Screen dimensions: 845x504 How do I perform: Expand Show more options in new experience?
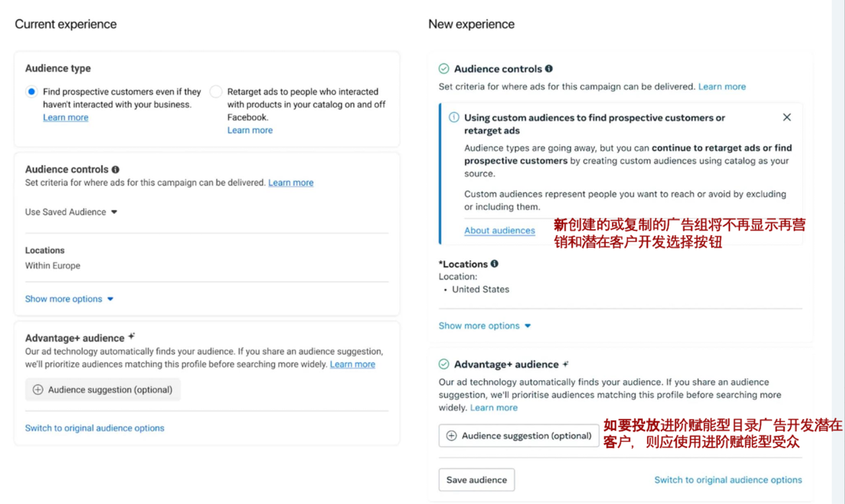pyautogui.click(x=485, y=326)
